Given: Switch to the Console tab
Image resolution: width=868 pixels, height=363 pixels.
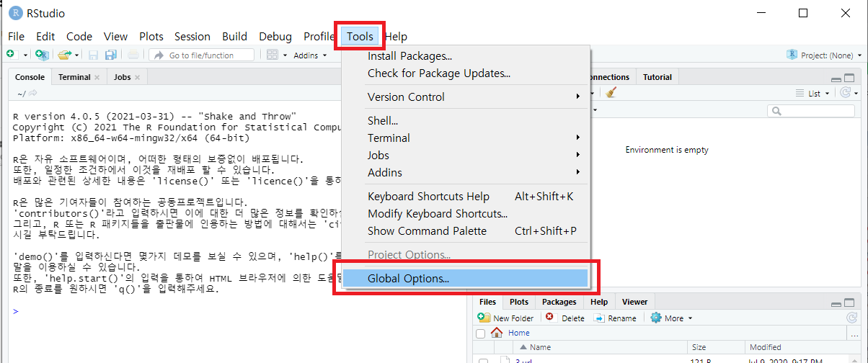Looking at the screenshot, I should tap(30, 77).
